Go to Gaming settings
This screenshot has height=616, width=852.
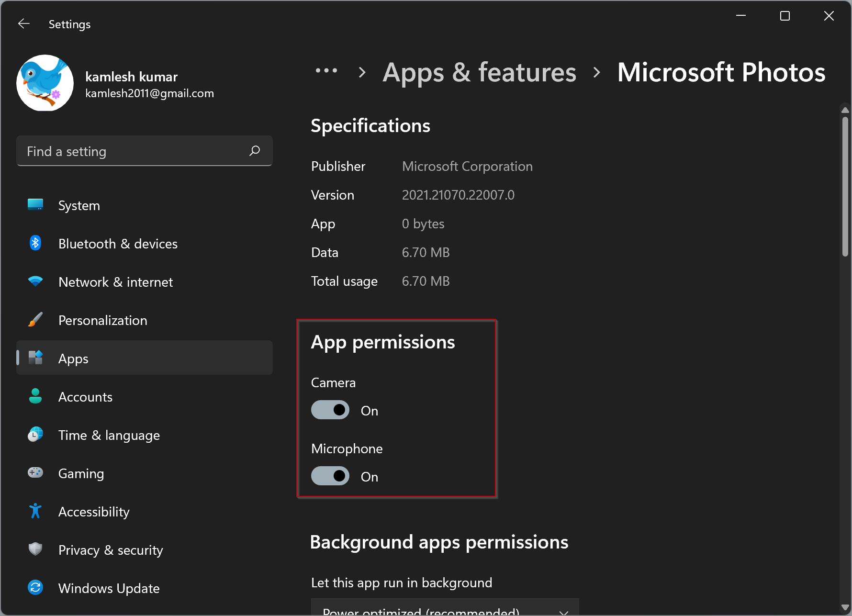pos(145,473)
